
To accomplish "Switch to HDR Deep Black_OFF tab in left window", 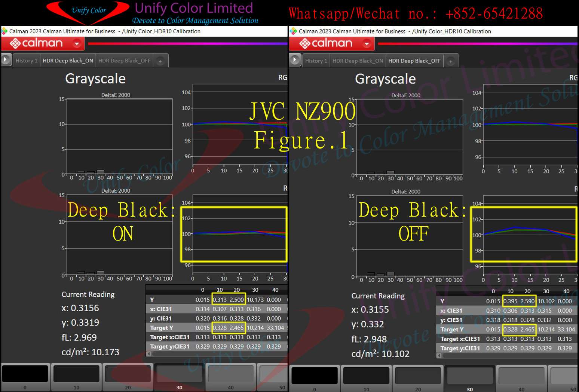I will (x=124, y=61).
